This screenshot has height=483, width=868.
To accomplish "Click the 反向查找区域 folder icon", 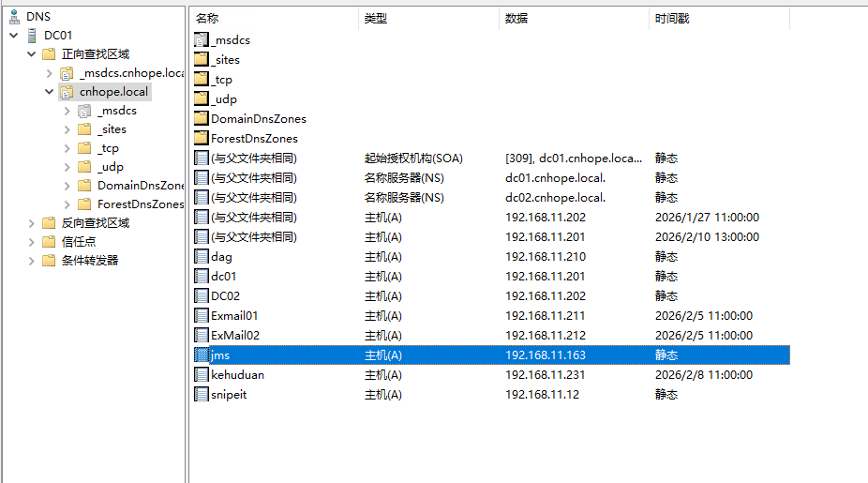I will [x=50, y=223].
